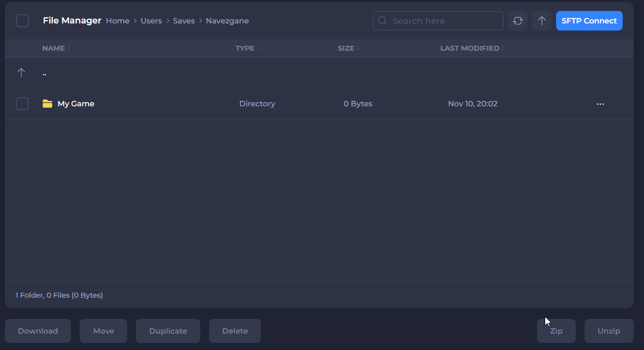This screenshot has height=350, width=644.
Task: Check the My Game folder checkbox
Action: [x=22, y=104]
